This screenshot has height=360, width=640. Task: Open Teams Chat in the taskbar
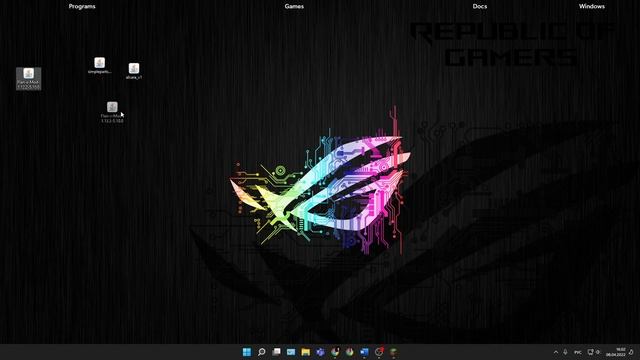tap(320, 352)
